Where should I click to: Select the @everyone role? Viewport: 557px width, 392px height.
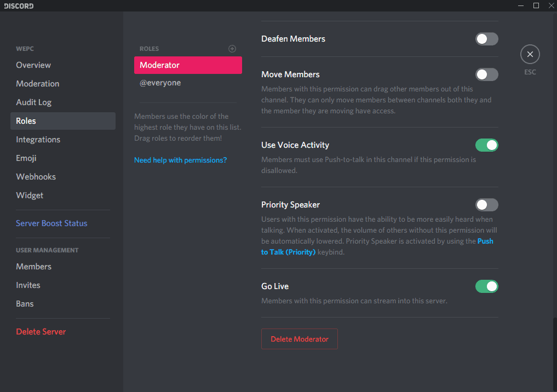[x=188, y=83]
